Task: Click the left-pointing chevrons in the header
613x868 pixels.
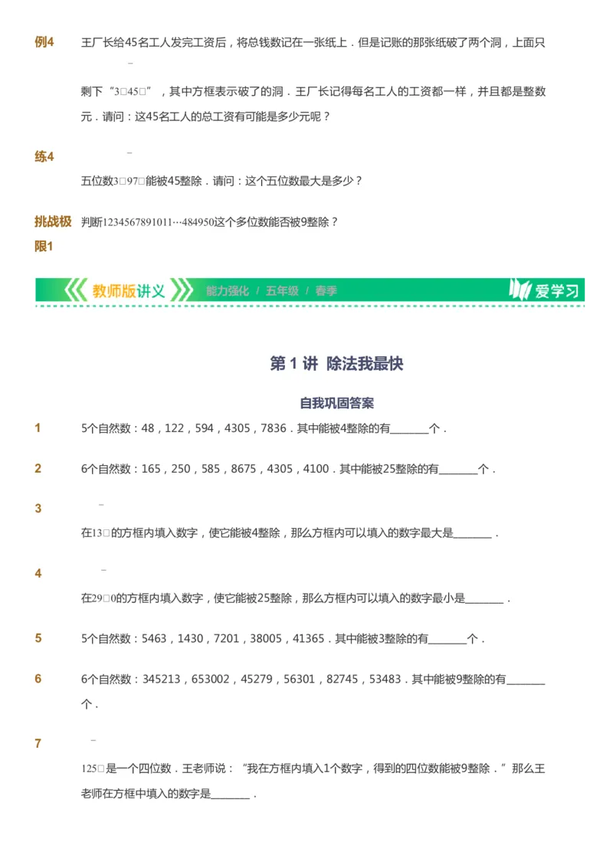Action: coord(75,291)
